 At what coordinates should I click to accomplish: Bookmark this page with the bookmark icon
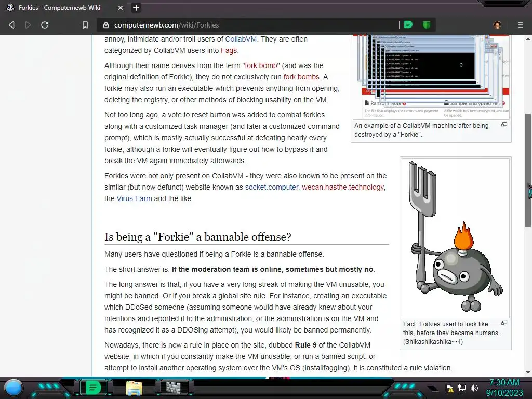tap(85, 25)
